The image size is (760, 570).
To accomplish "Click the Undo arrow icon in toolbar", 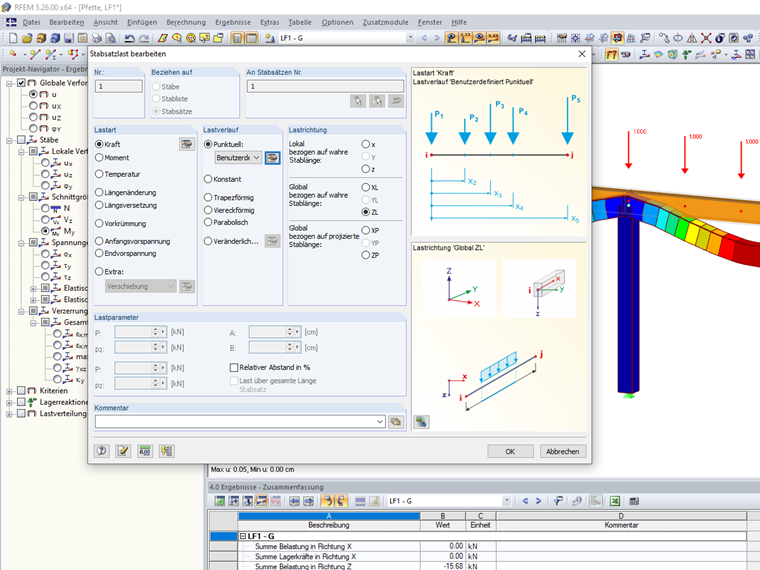I will coord(129,38).
